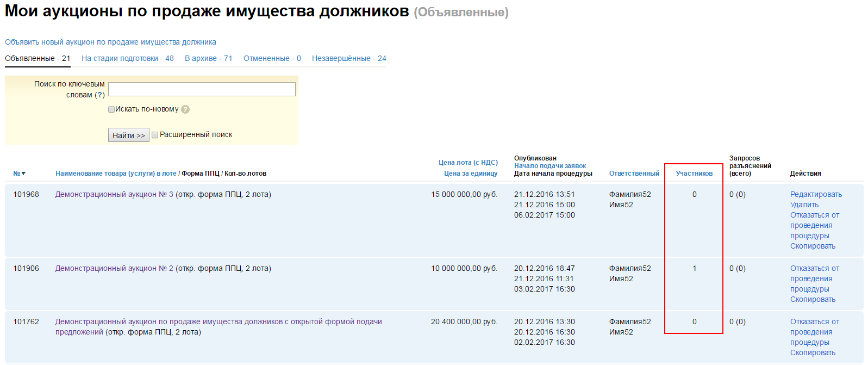Sort by 'Цена лота (с НДС)' header

coord(468,162)
